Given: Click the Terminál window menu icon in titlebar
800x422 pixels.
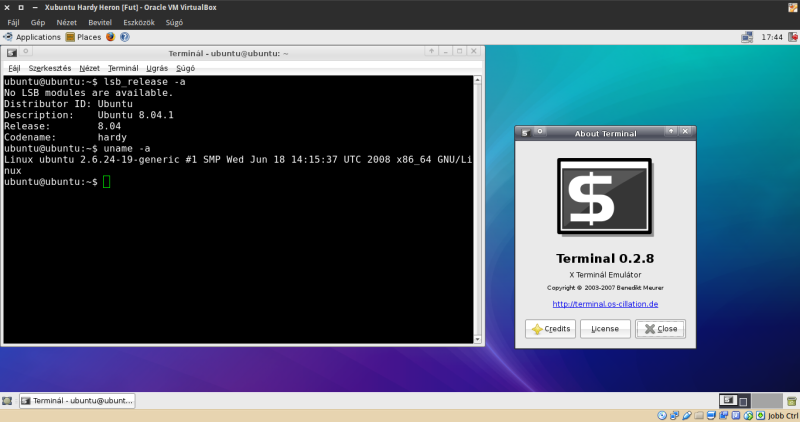Looking at the screenshot, I should [x=12, y=53].
